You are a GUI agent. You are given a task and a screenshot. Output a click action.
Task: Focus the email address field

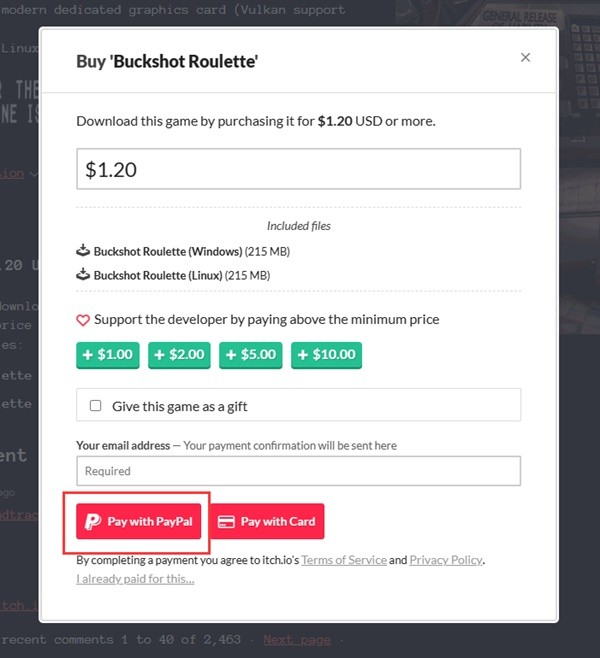pos(298,471)
